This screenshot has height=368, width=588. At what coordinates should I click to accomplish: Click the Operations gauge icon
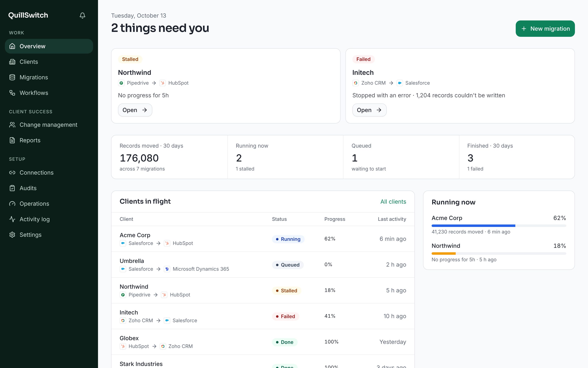click(x=12, y=204)
